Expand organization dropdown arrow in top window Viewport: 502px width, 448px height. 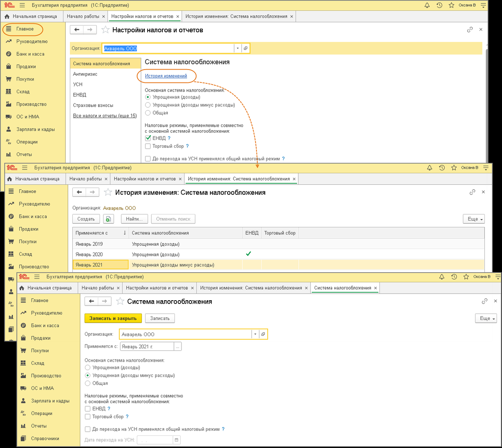tap(238, 48)
